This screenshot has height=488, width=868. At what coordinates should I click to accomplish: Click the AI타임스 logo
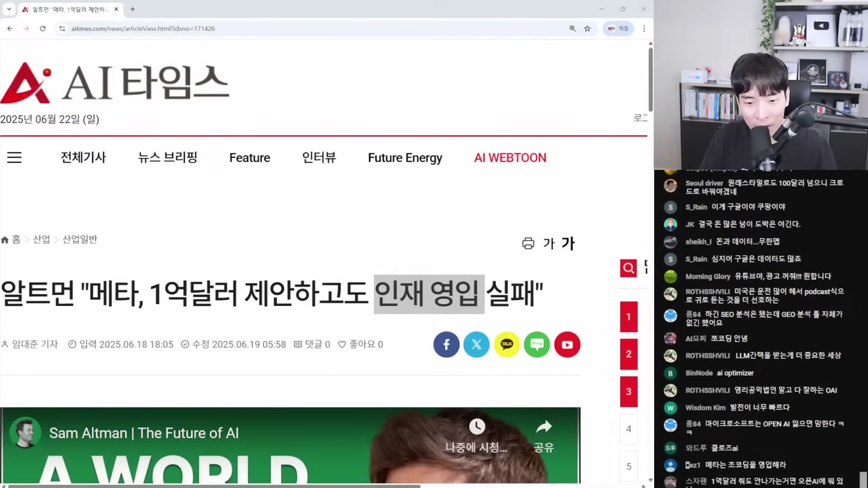pyautogui.click(x=115, y=83)
